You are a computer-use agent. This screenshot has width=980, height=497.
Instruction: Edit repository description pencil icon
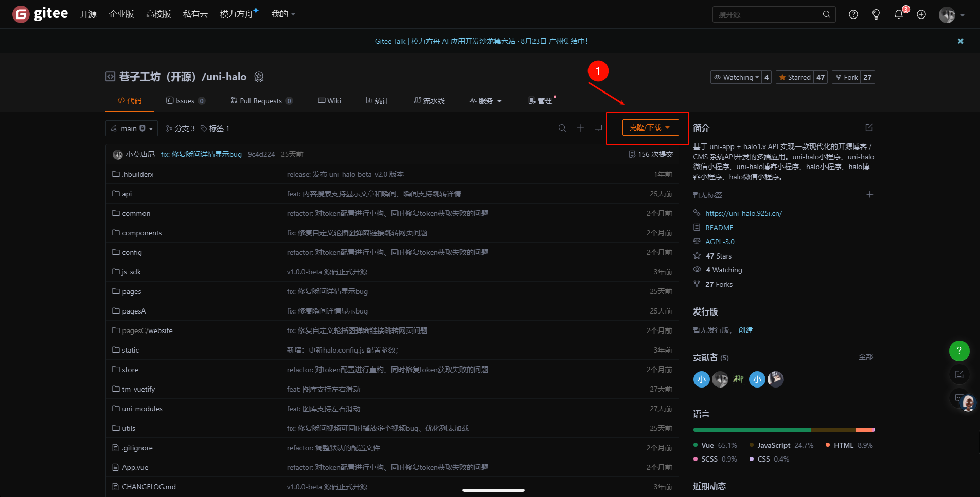[x=869, y=127]
